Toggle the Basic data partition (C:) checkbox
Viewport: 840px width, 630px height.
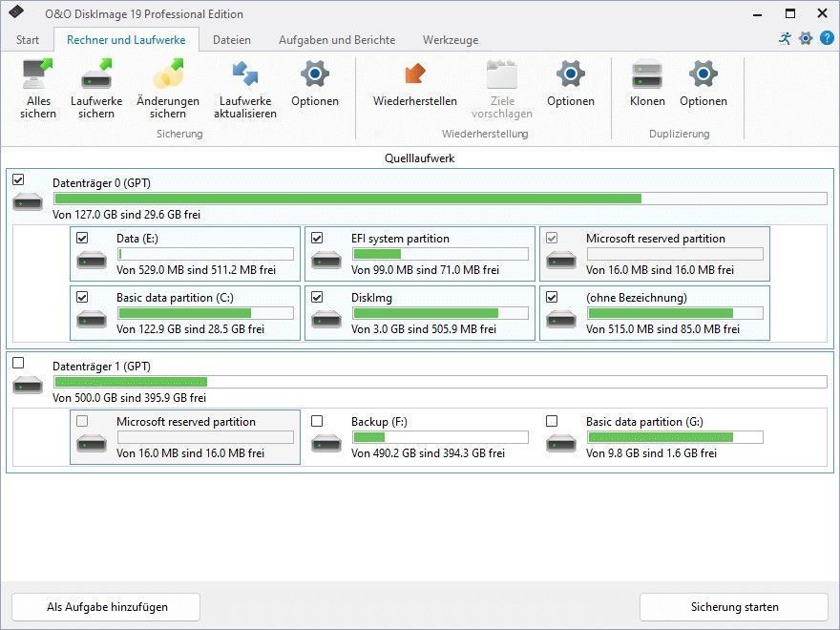tap(82, 297)
